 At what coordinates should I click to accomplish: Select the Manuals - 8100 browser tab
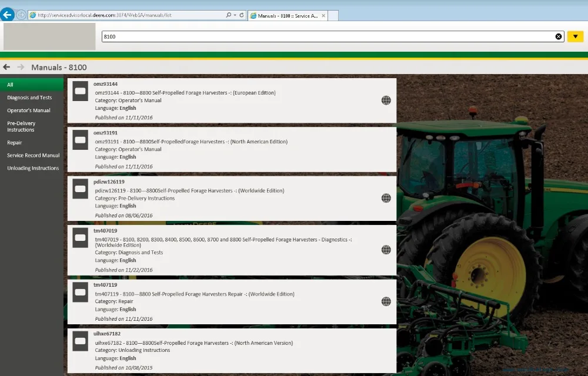pyautogui.click(x=288, y=16)
